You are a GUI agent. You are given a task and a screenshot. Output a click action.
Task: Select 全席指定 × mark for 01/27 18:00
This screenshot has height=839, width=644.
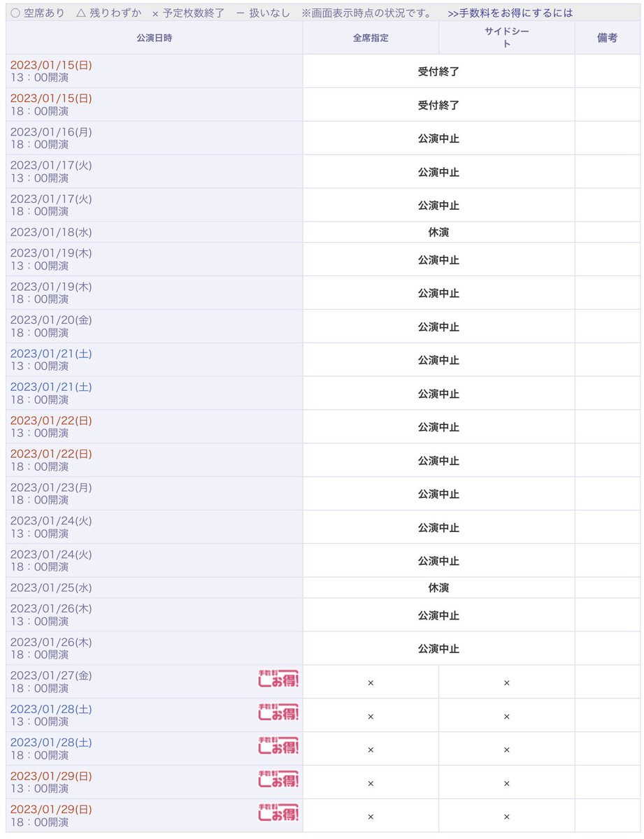pos(371,683)
